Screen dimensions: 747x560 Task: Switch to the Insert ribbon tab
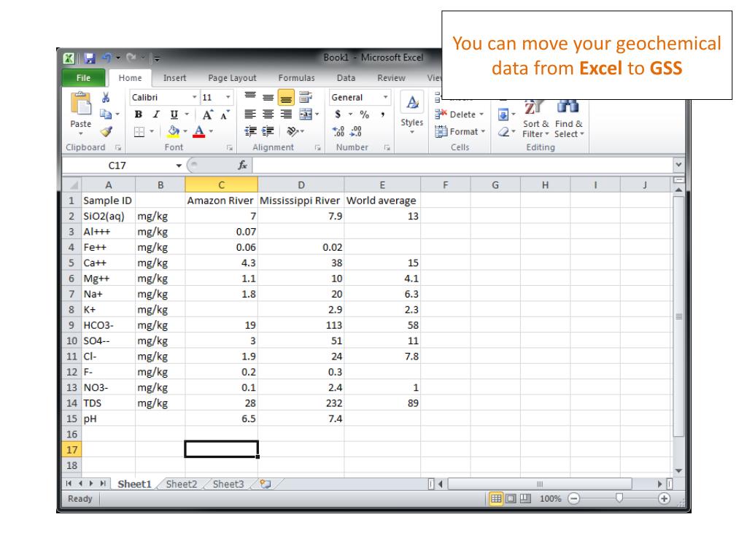(175, 78)
